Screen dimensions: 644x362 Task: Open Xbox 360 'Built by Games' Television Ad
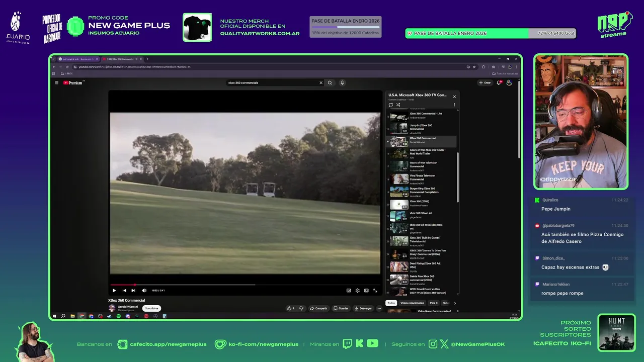click(x=421, y=241)
